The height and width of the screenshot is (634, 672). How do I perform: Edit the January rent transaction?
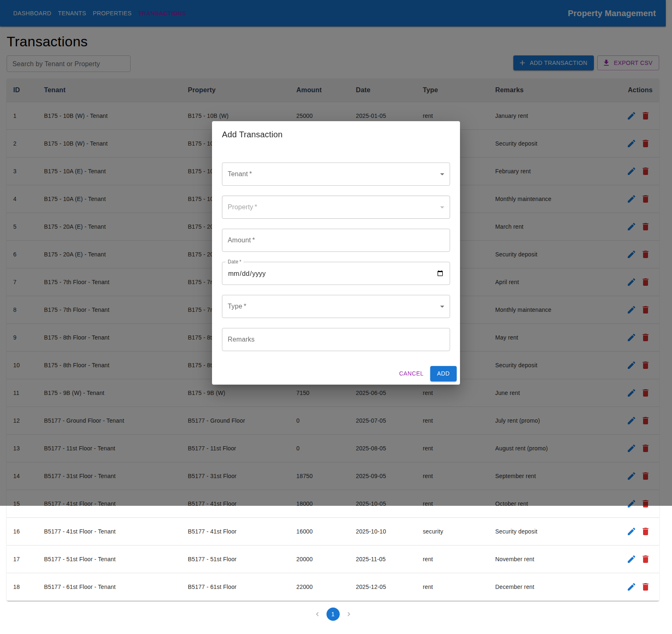point(631,116)
